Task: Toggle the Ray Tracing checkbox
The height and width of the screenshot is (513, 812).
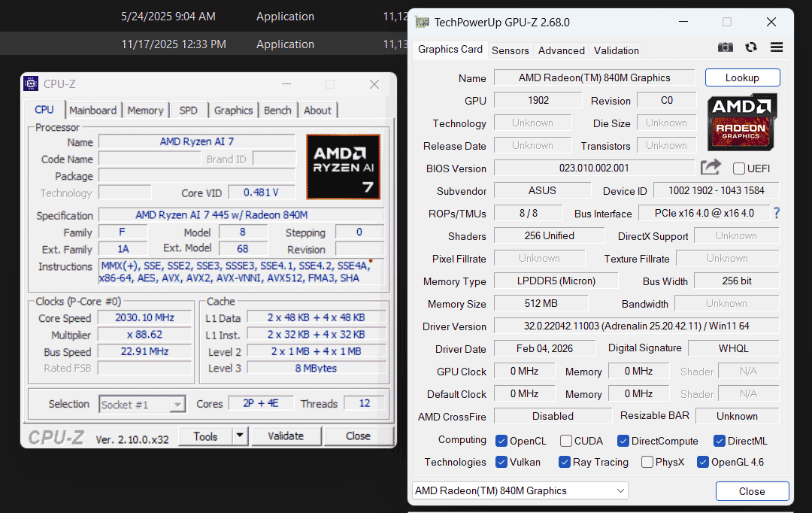Action: click(x=565, y=462)
